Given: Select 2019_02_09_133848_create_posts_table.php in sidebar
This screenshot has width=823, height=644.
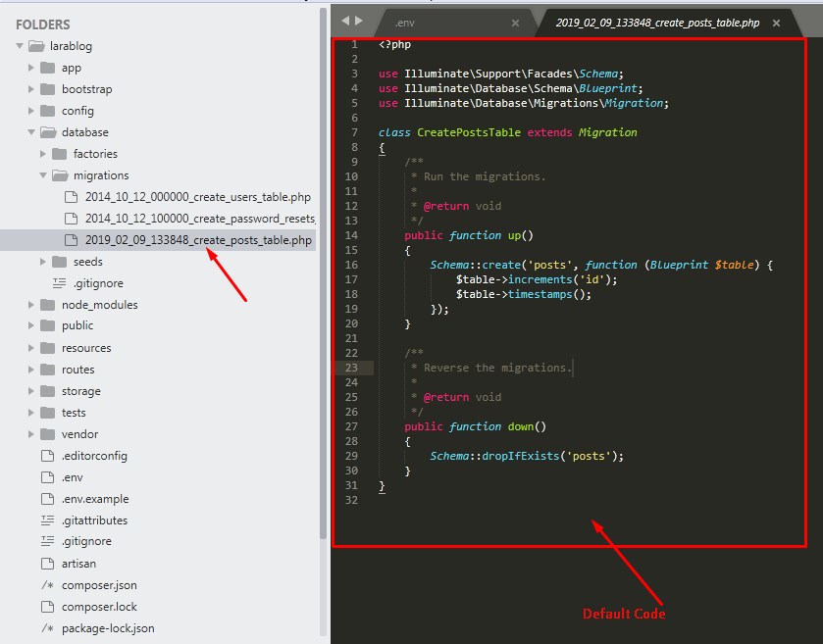Looking at the screenshot, I should tap(198, 240).
